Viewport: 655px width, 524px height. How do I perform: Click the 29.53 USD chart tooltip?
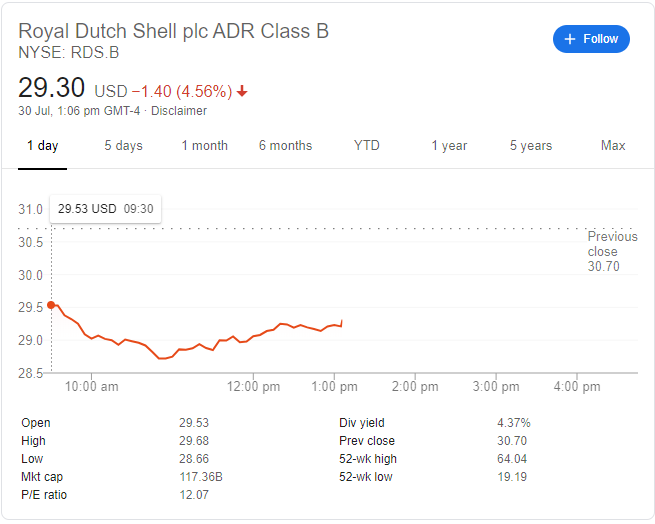[105, 209]
